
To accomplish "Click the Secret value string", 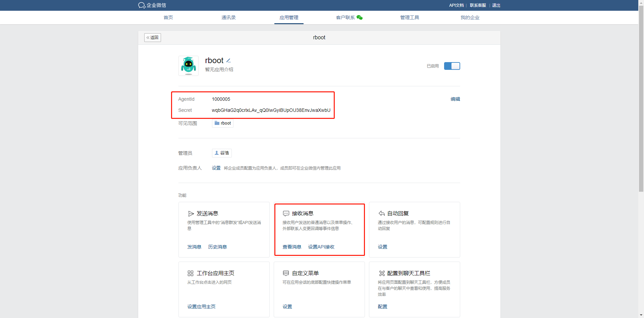I will (x=271, y=110).
